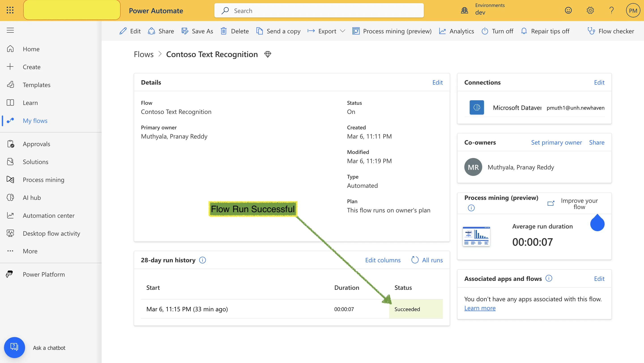644x363 pixels.
Task: Click Set primary owner link
Action: (x=557, y=142)
